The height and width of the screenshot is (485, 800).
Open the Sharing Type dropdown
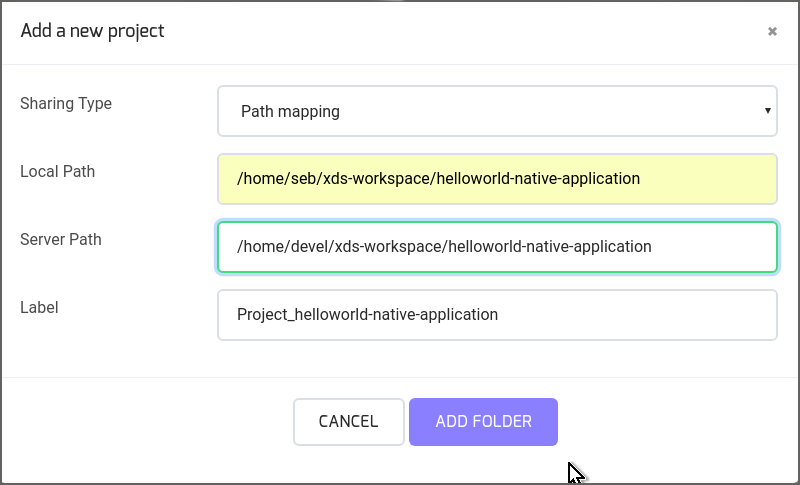(497, 111)
